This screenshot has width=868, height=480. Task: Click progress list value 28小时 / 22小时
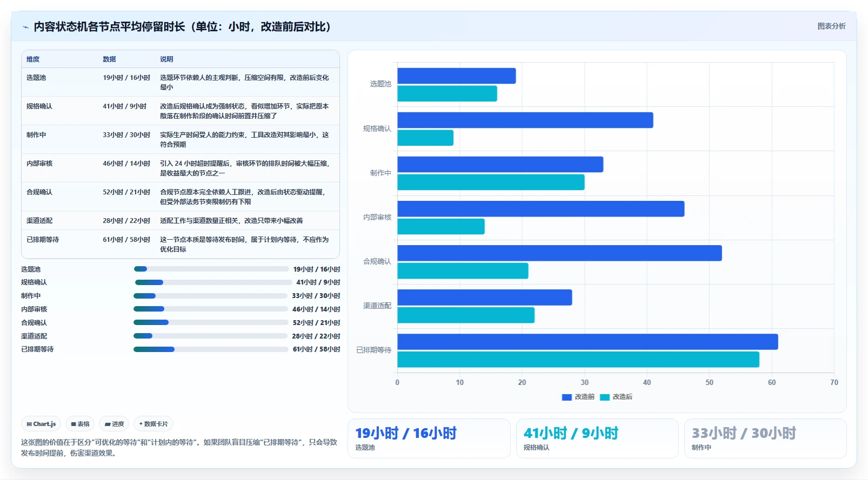click(316, 336)
